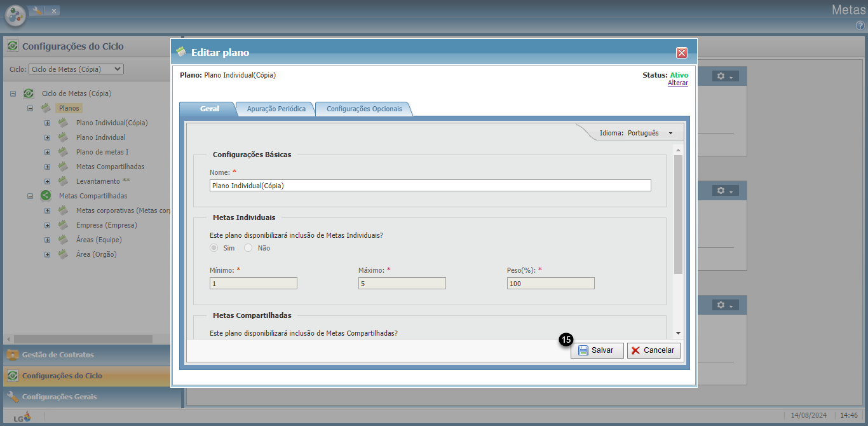The height and width of the screenshot is (426, 868).
Task: Close the Editar plano dialog
Action: point(682,53)
